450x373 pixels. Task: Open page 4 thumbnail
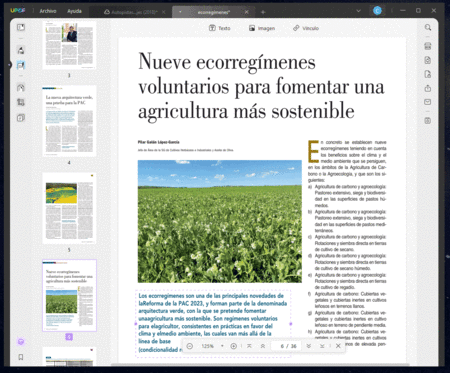point(69,121)
